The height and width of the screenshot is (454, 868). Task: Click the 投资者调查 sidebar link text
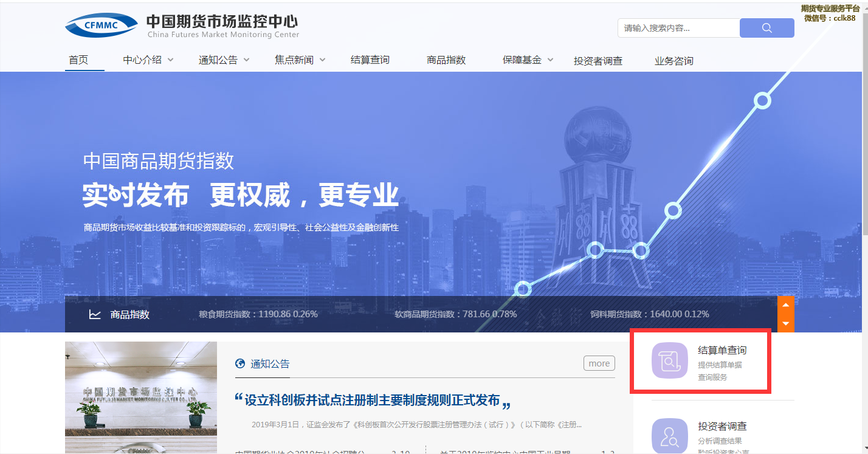(x=722, y=426)
